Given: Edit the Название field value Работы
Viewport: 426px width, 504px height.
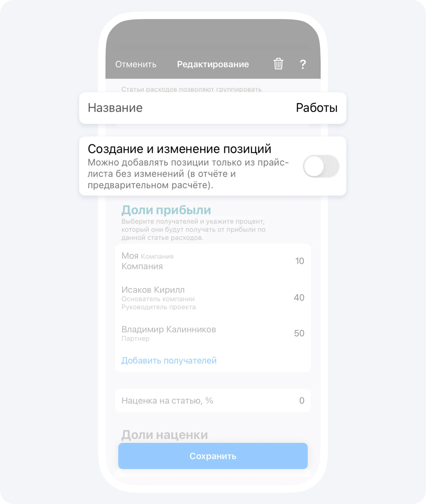Looking at the screenshot, I should (x=316, y=108).
